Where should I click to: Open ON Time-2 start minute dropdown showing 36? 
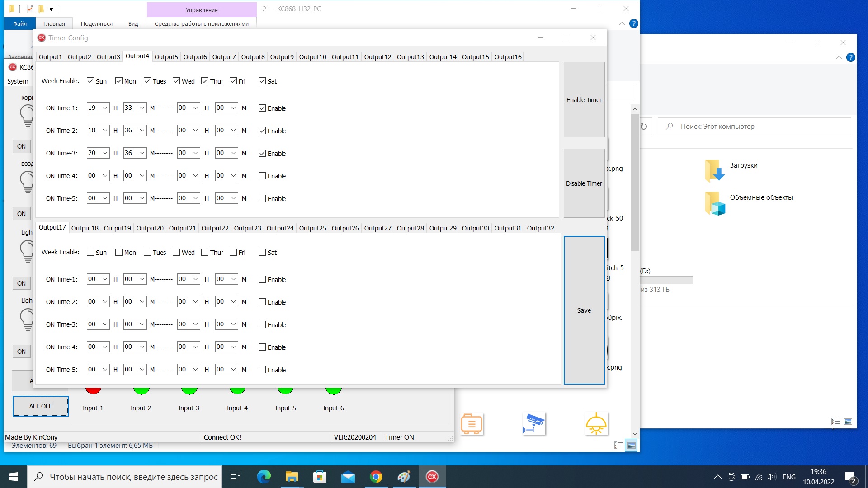[142, 130]
